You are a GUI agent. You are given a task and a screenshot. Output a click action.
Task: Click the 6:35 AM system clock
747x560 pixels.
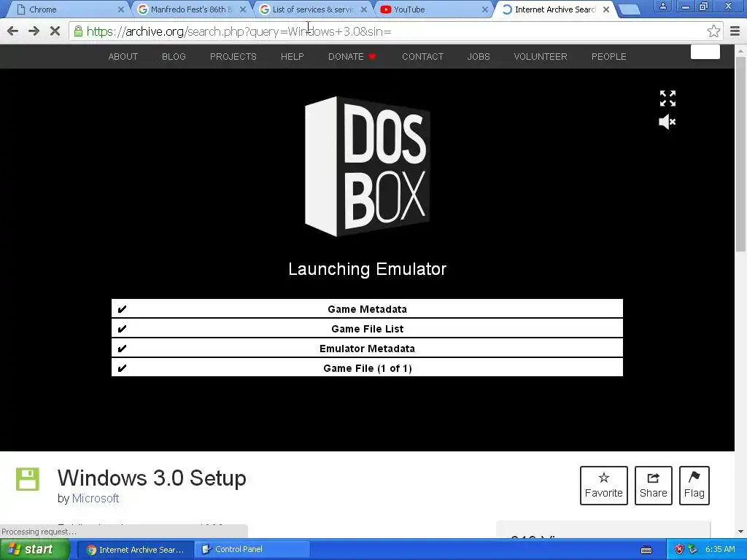coord(720,549)
